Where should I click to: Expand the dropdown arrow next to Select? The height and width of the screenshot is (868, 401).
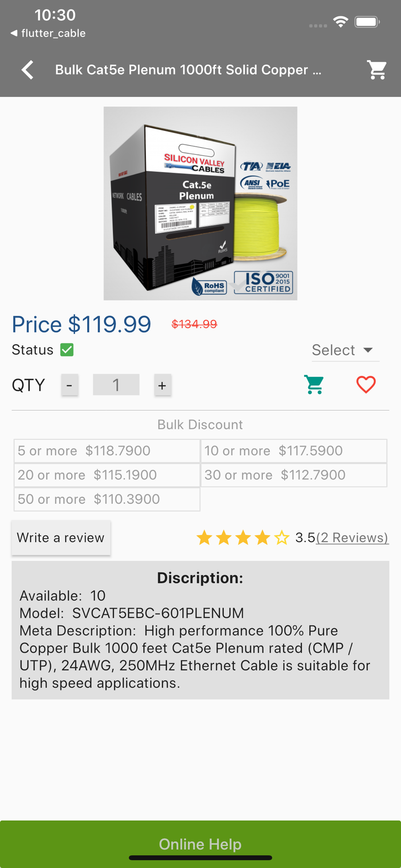368,350
